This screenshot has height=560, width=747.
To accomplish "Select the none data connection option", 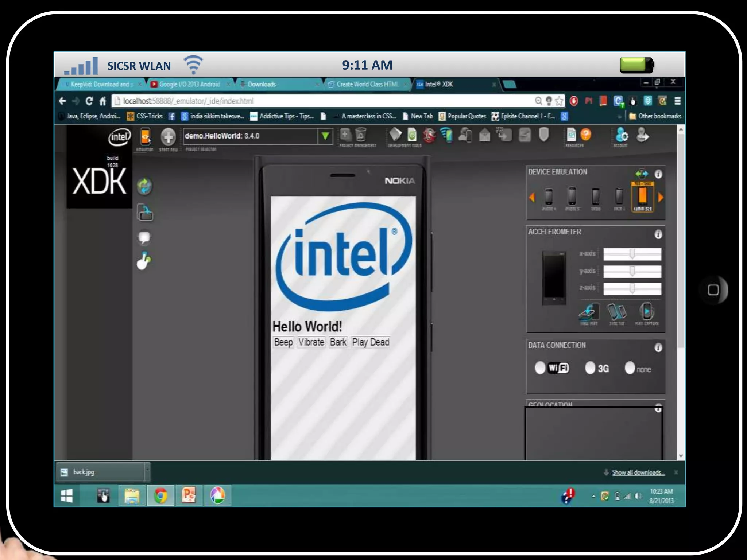I will coord(630,368).
